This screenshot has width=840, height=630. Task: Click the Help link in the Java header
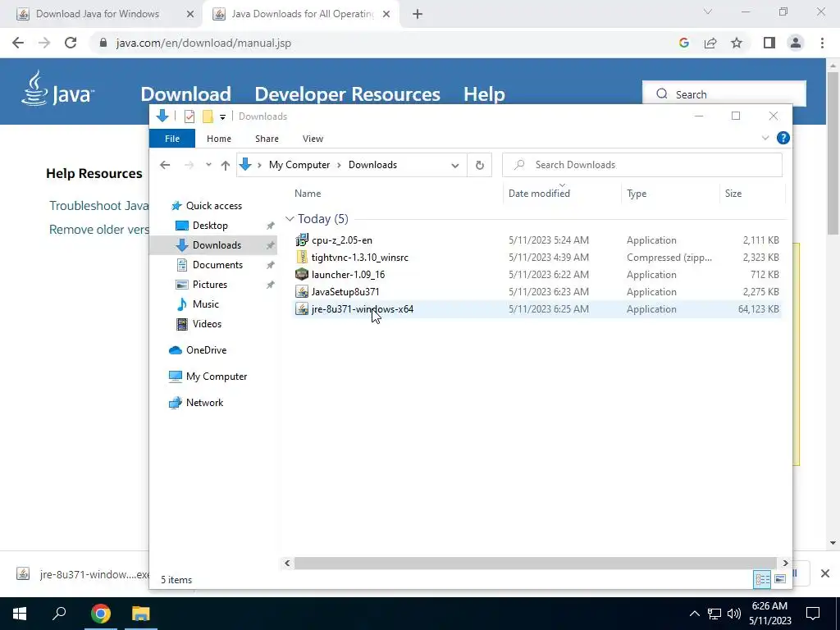pyautogui.click(x=484, y=94)
